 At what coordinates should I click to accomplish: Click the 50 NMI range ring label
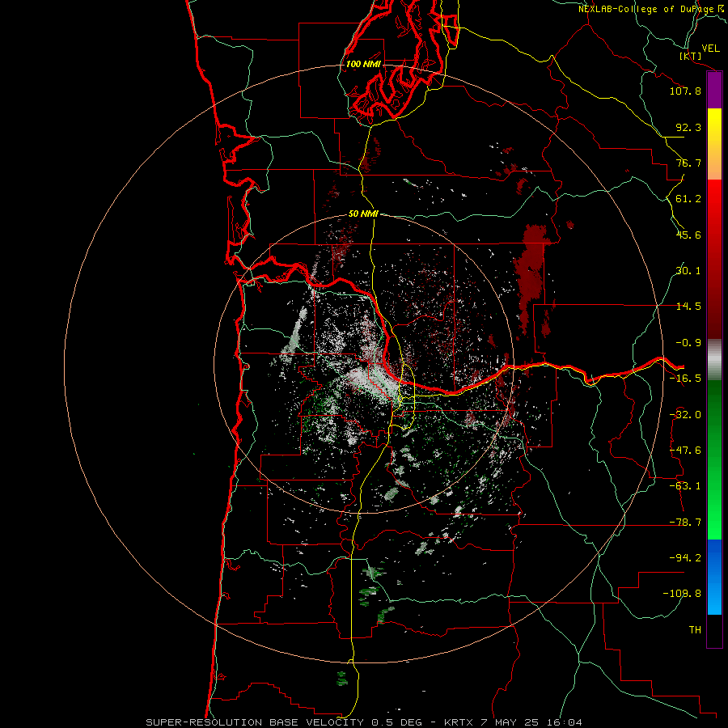click(x=363, y=214)
